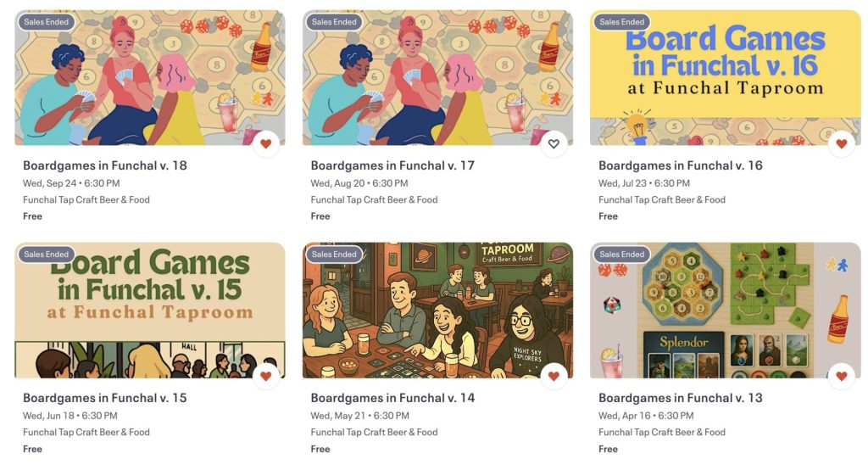
Task: Click heart icon on v. 14 event card
Action: 554,377
